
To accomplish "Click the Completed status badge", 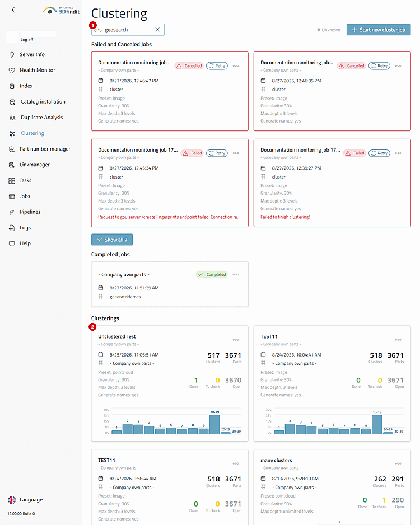I will [212, 275].
